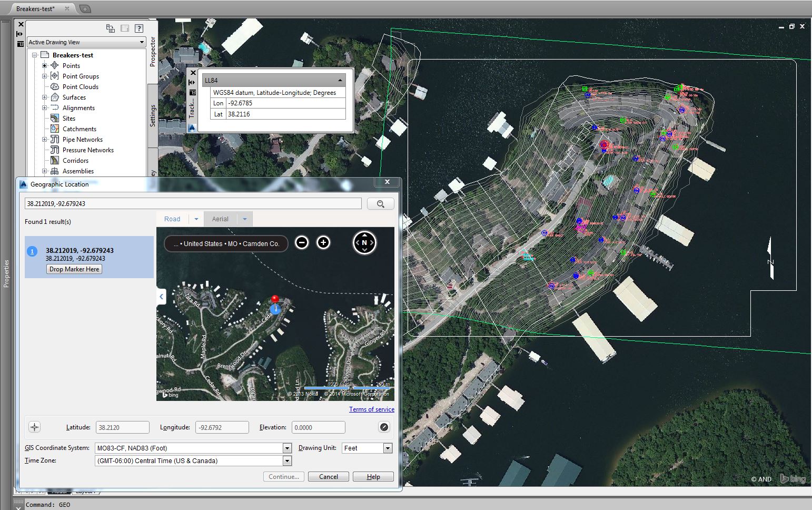Collapse the Breakers-test tree node
This screenshot has width=812, height=510.
[x=34, y=55]
